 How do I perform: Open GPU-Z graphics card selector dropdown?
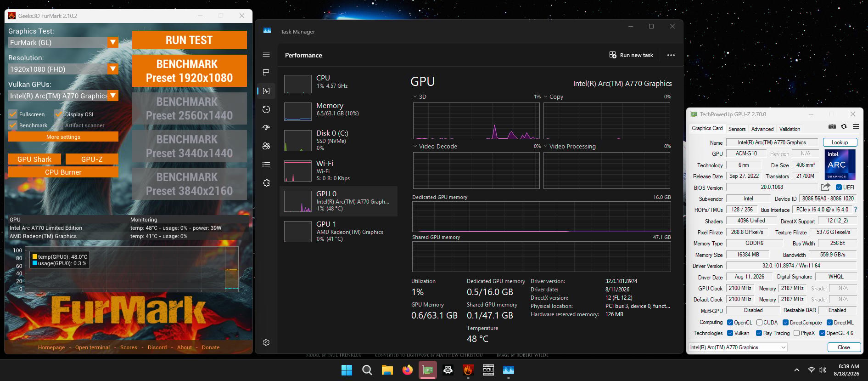click(738, 347)
